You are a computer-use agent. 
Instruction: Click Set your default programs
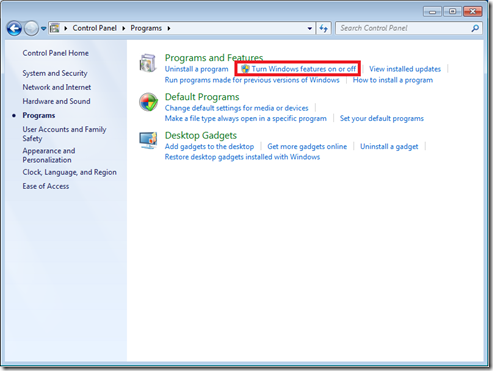click(382, 119)
